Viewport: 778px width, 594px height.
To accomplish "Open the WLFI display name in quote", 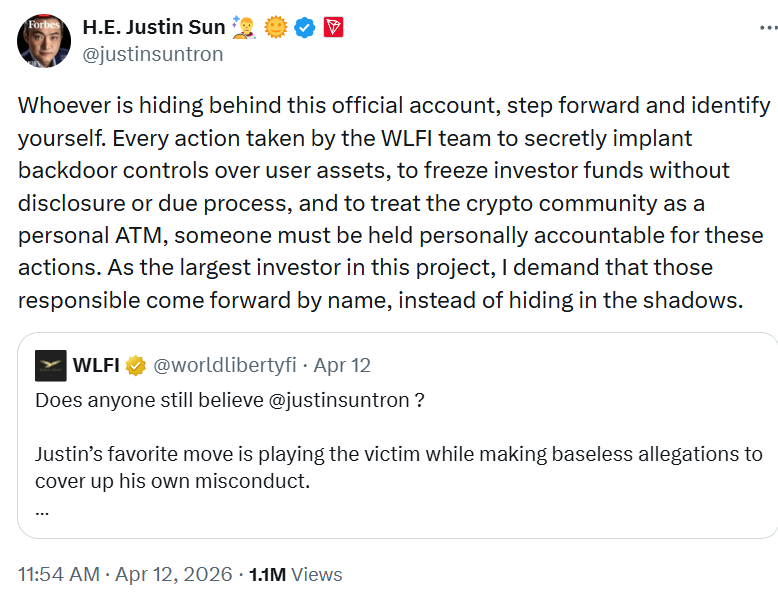I will (96, 366).
